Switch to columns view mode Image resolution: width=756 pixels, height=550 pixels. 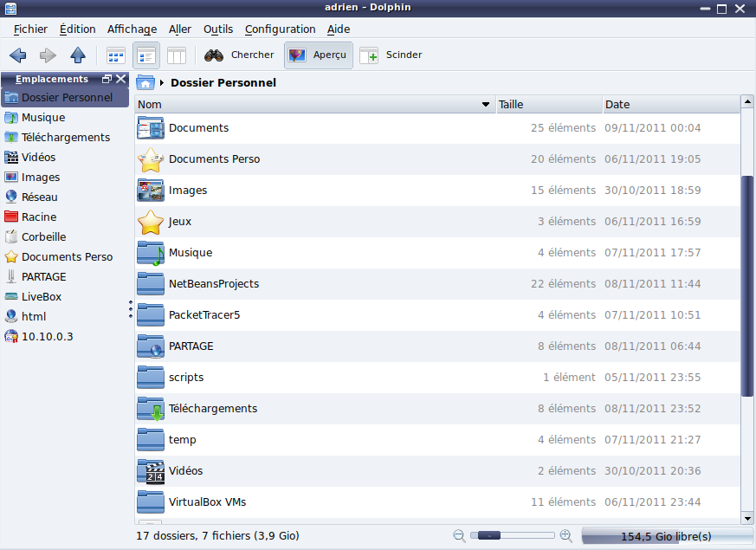(x=177, y=56)
